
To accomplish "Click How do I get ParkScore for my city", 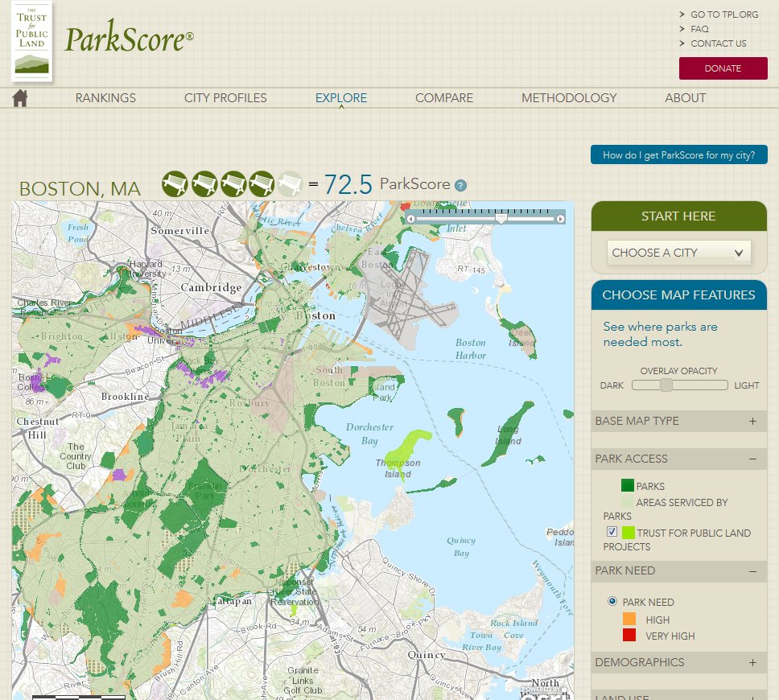I will point(678,155).
